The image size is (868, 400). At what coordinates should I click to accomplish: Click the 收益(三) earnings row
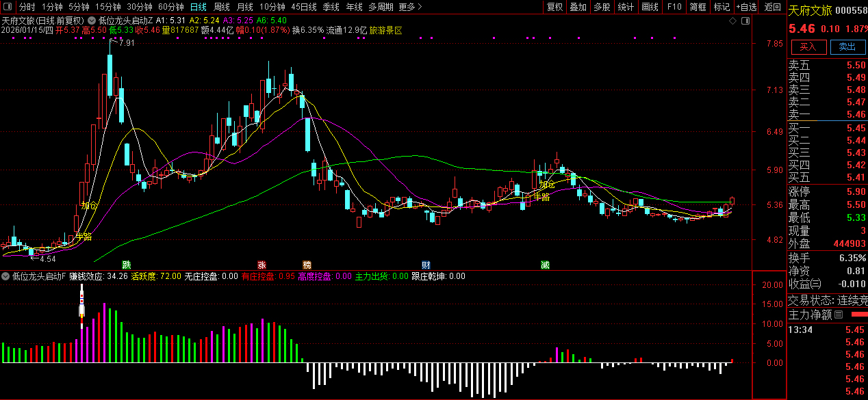(x=828, y=284)
